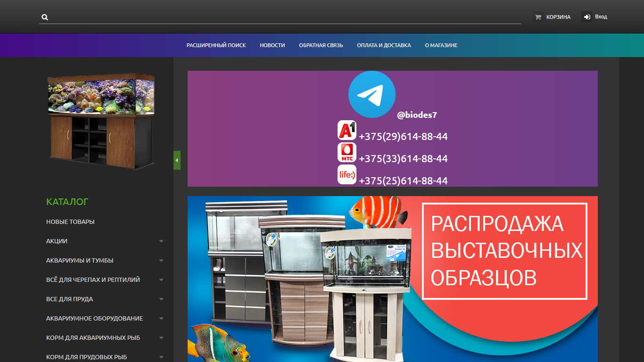This screenshot has height=362, width=644.
Task: Click the life:) operator icon
Action: [x=347, y=174]
